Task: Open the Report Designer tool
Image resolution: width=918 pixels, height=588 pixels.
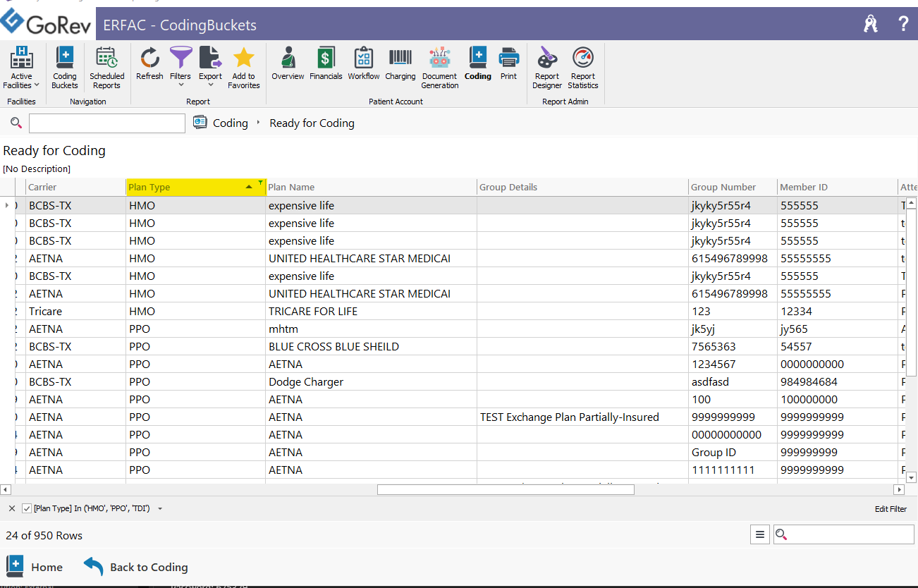Action: click(x=546, y=67)
